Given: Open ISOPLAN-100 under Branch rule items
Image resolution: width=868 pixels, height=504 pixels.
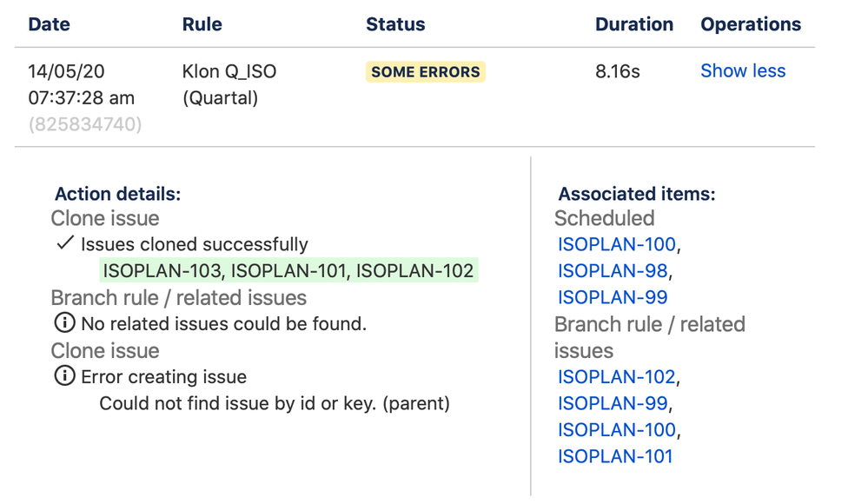Looking at the screenshot, I should pos(617,430).
